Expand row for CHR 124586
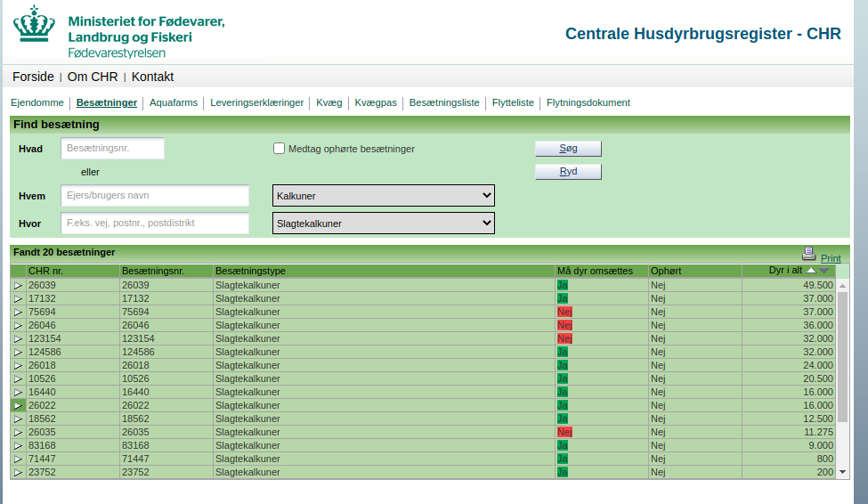Viewport: 868px width, 504px height. tap(19, 353)
